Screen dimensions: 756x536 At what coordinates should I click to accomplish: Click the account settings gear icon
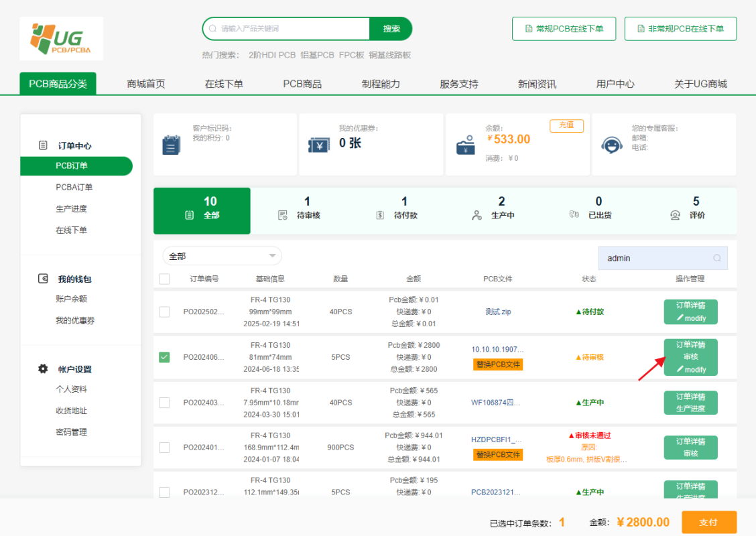pos(43,368)
